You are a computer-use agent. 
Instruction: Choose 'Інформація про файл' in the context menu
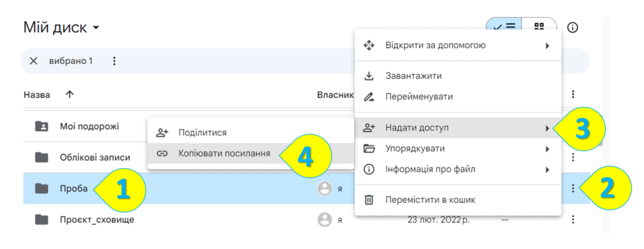point(458,169)
